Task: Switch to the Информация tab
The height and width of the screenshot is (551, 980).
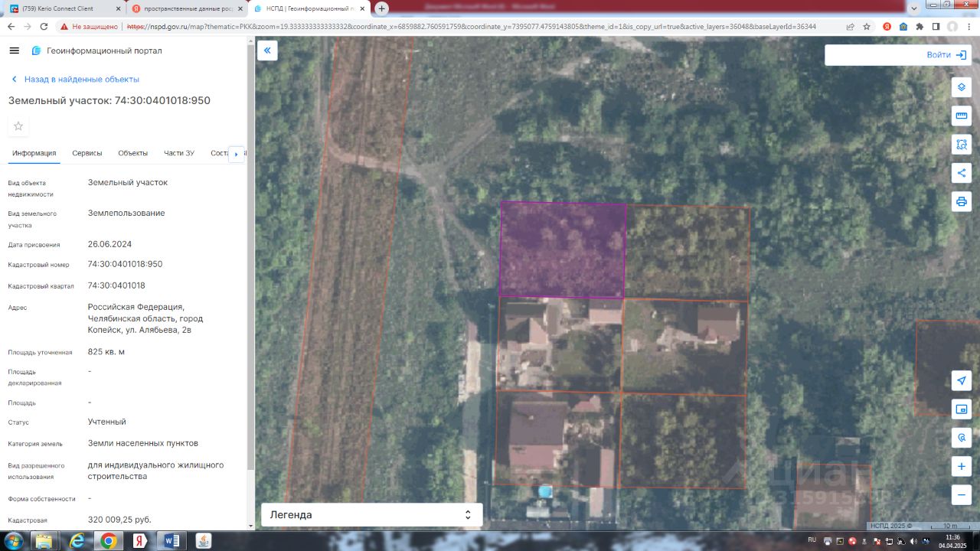Action: click(x=34, y=153)
